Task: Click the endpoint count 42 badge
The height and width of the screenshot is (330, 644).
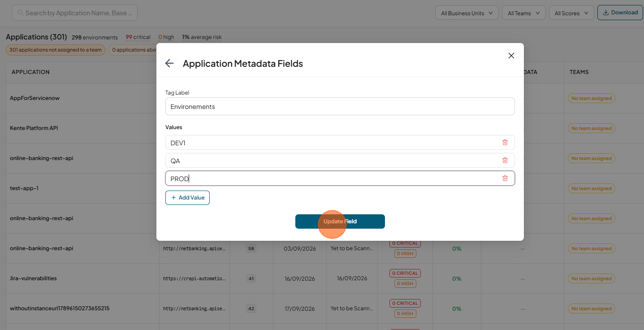Action: [251, 308]
